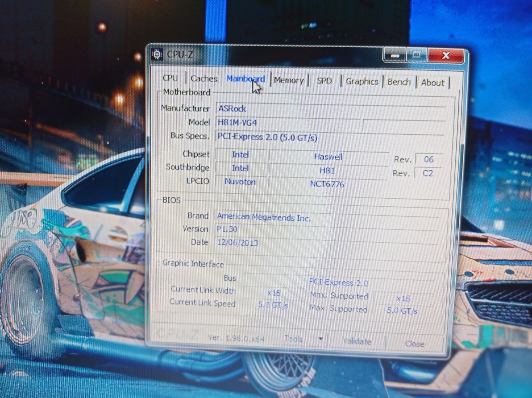Select the Mainboard tab

click(x=246, y=79)
